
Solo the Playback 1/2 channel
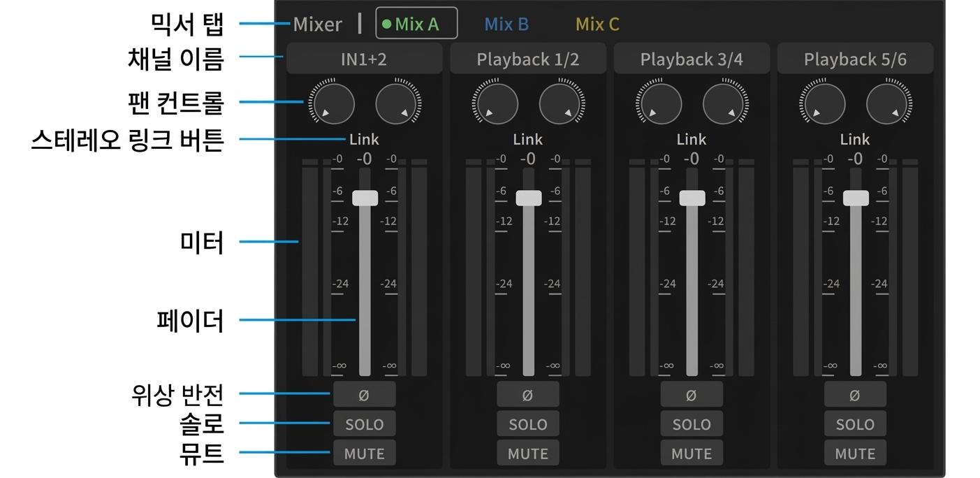pyautogui.click(x=527, y=424)
